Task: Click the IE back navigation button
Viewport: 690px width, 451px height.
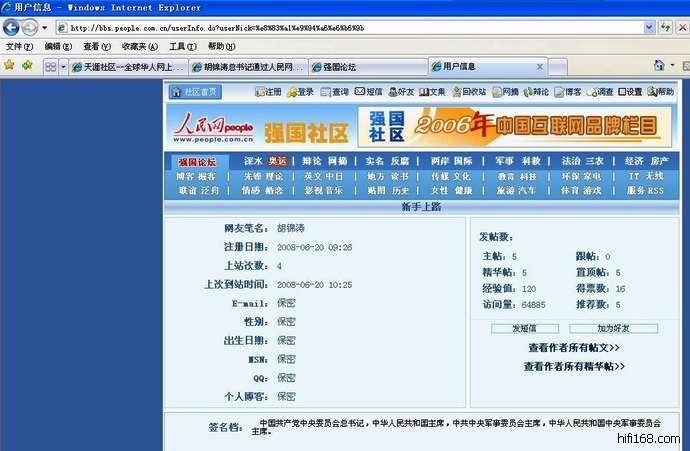Action: 12,27
